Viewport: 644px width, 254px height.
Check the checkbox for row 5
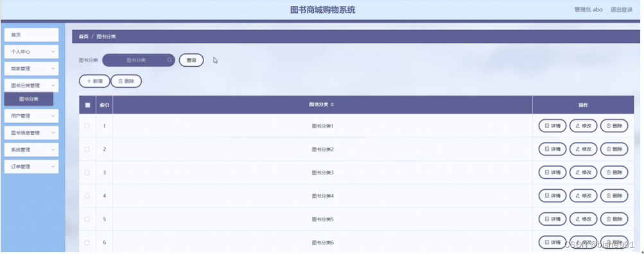[87, 219]
